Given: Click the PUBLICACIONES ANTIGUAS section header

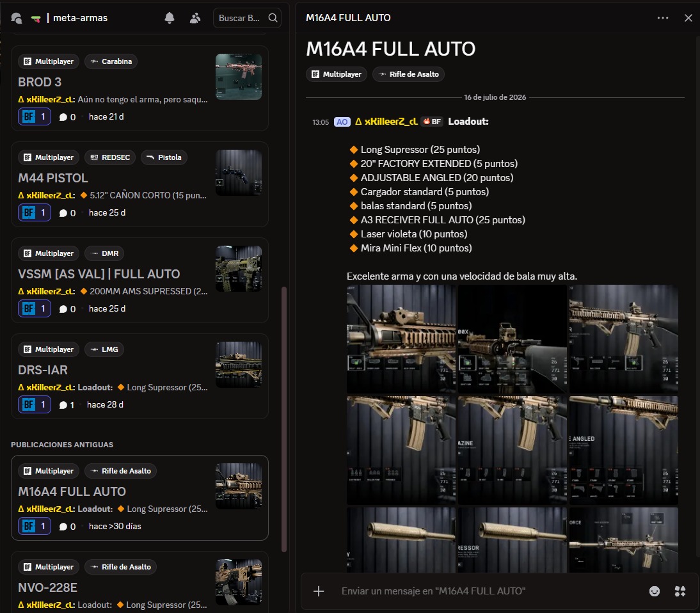Looking at the screenshot, I should click(62, 445).
